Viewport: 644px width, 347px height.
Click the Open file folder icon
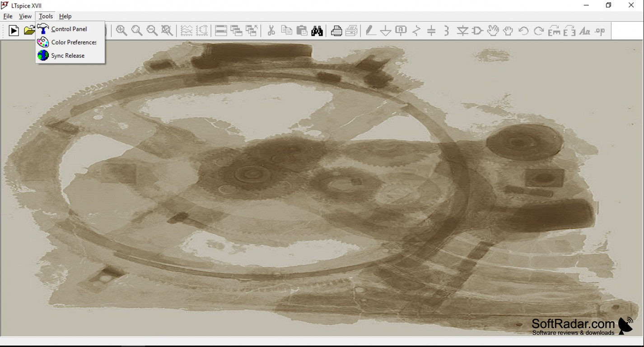click(29, 31)
